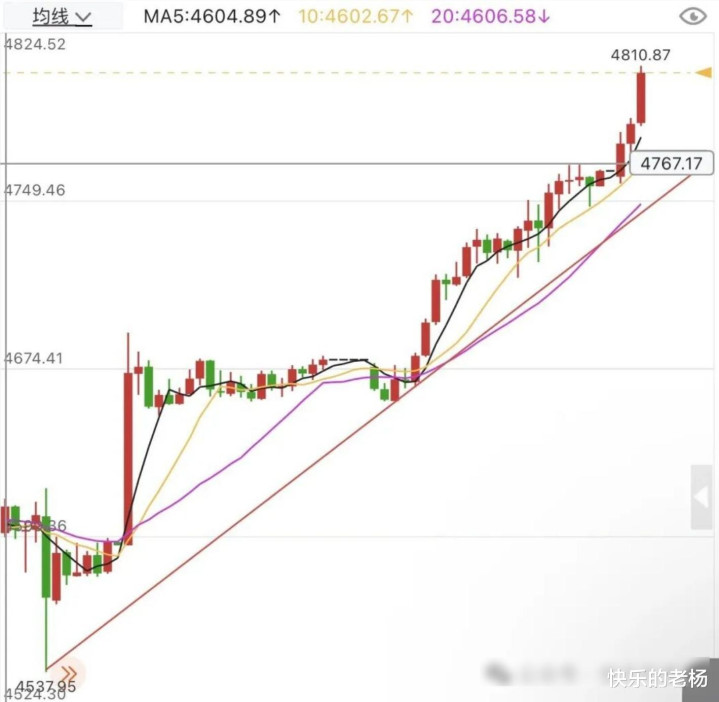719x702 pixels.
Task: Click the long green candle at the low
Action: coord(46,557)
